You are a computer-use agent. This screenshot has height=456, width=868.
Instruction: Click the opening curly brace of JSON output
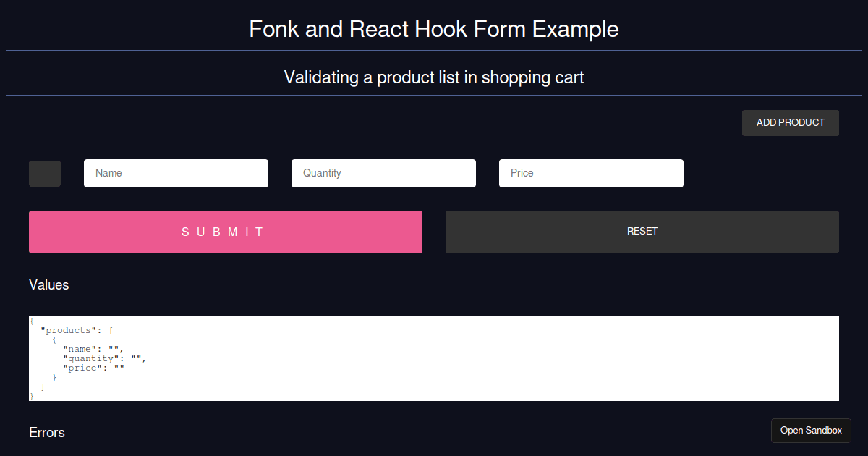[x=32, y=321]
